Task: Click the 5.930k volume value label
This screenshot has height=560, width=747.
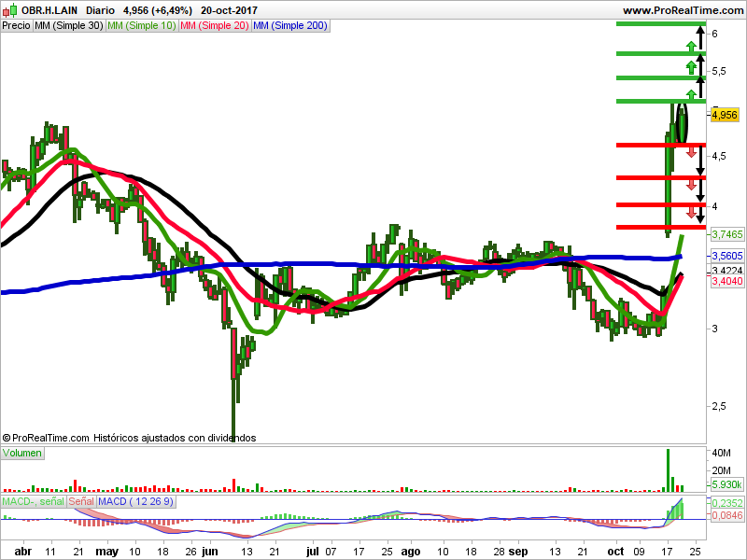Action: coord(727,484)
